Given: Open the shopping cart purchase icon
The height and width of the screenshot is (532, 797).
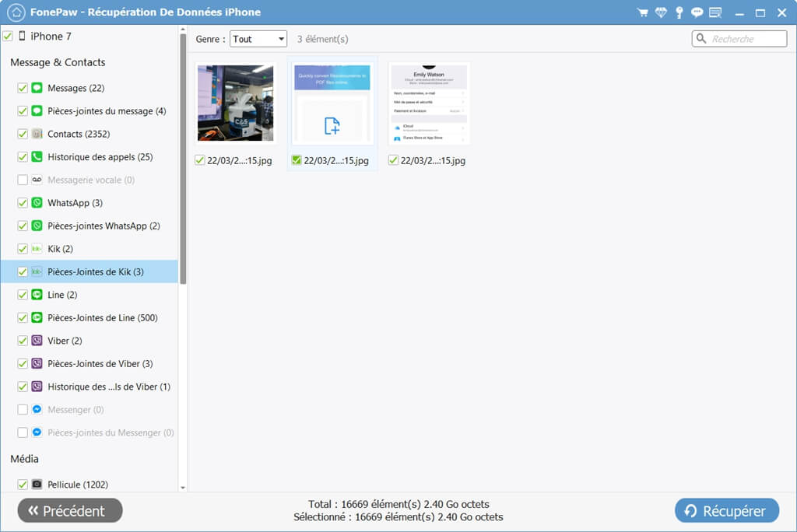Looking at the screenshot, I should [642, 12].
